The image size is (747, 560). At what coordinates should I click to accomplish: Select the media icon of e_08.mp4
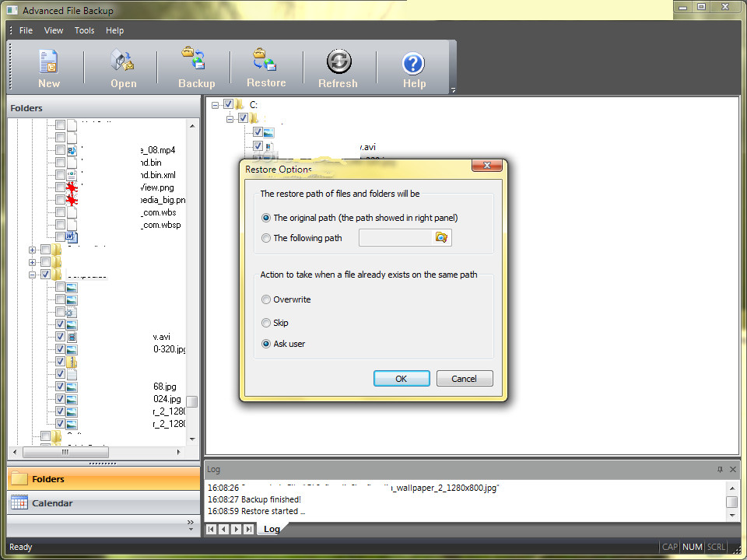click(72, 150)
